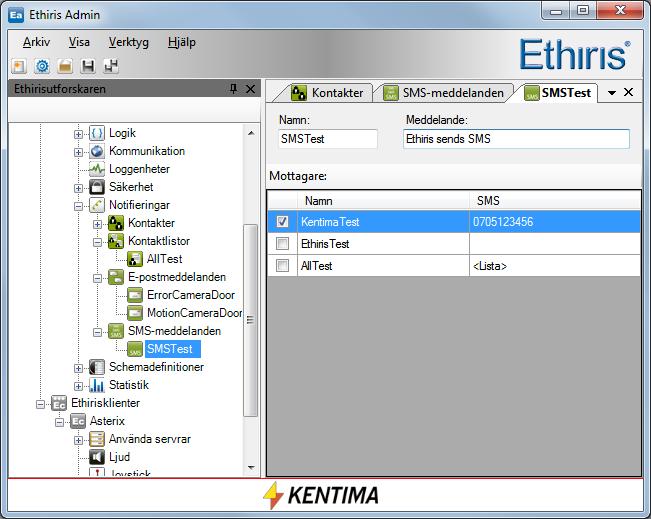This screenshot has width=651, height=519.
Task: Click the SMS column header
Action: pos(555,201)
